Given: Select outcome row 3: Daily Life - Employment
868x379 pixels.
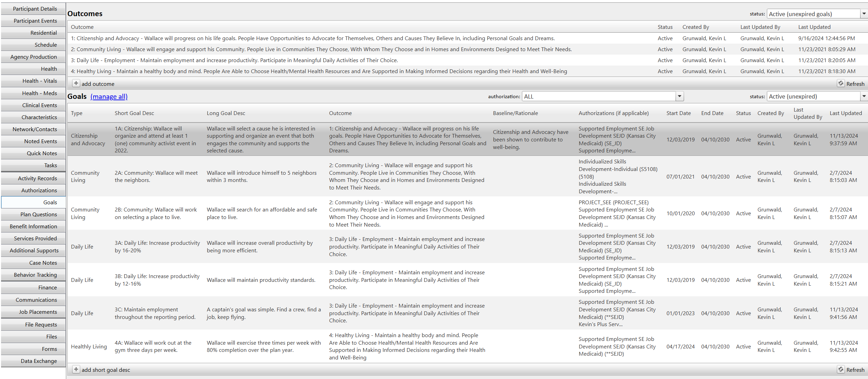Looking at the screenshot, I should (467, 60).
